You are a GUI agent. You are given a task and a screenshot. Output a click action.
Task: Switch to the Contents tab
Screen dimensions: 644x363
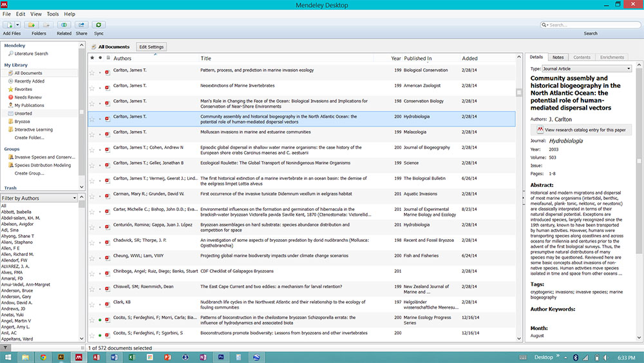tap(582, 57)
